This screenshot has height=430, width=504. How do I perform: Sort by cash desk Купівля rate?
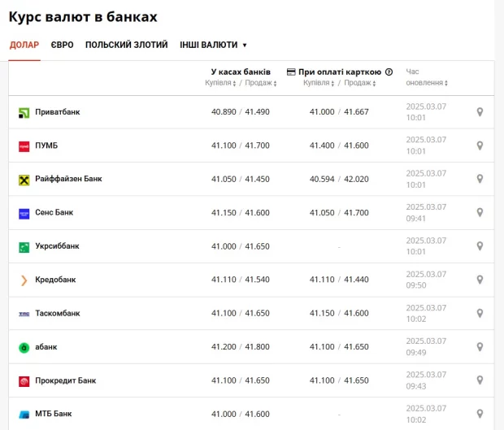pos(220,83)
